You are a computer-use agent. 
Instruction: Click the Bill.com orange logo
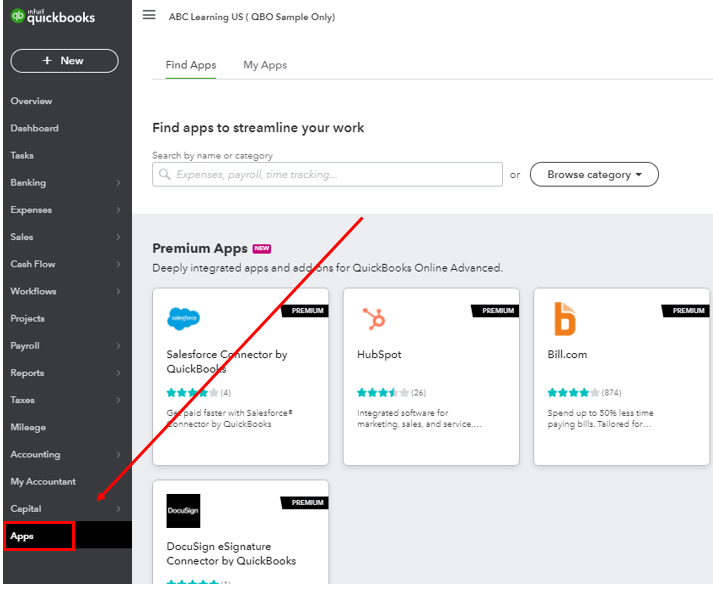point(565,319)
